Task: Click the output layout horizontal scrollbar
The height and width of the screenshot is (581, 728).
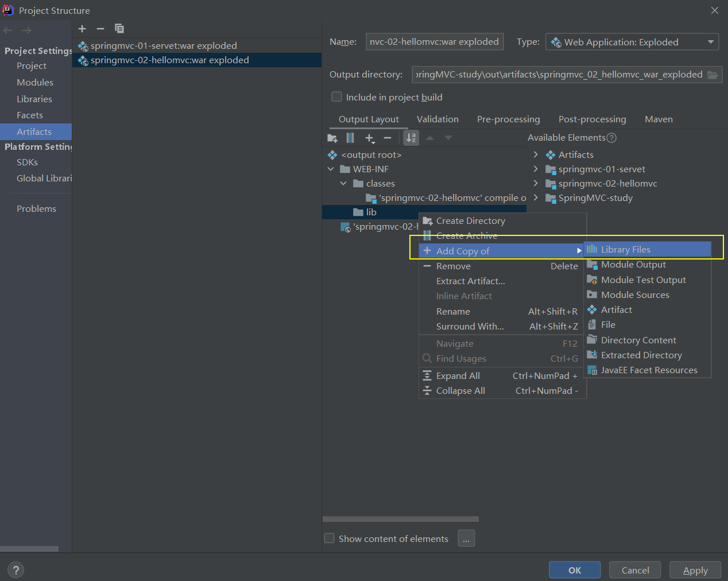Action: pyautogui.click(x=401, y=519)
